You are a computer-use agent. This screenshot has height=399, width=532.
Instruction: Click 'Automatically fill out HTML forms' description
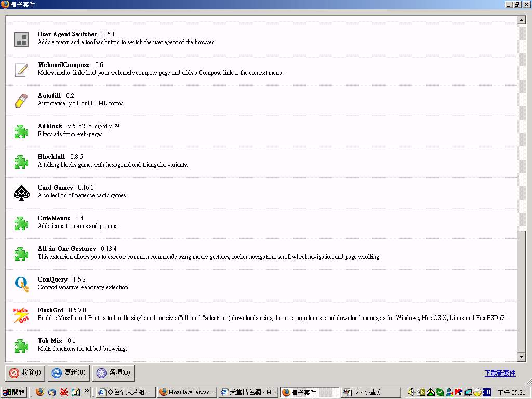pyautogui.click(x=81, y=103)
